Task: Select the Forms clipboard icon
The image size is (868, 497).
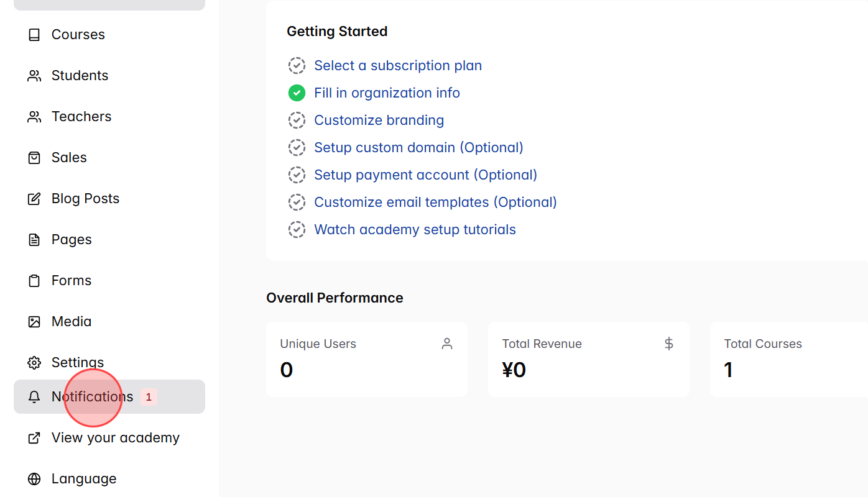Action: click(34, 280)
